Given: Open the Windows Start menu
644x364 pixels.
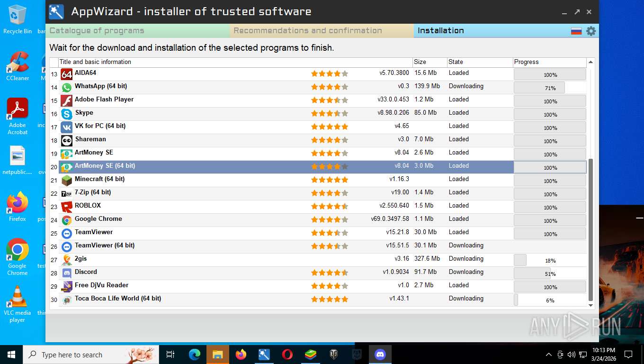Looking at the screenshot, I should pos(11,354).
